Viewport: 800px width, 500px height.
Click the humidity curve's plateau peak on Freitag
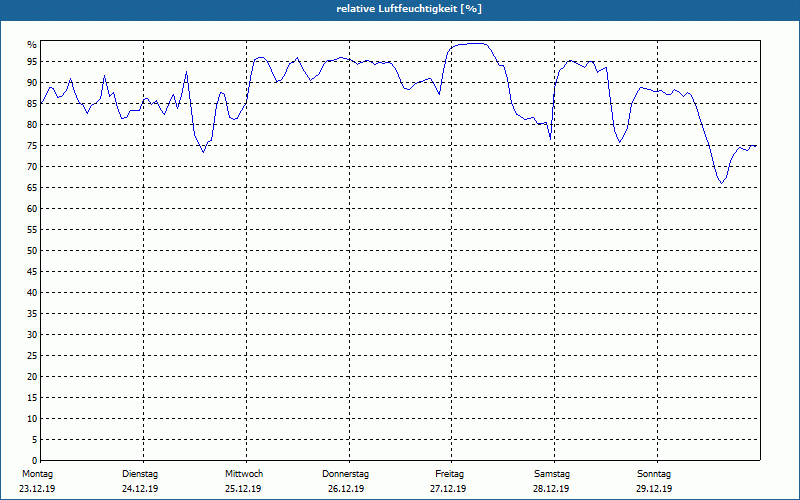474,44
